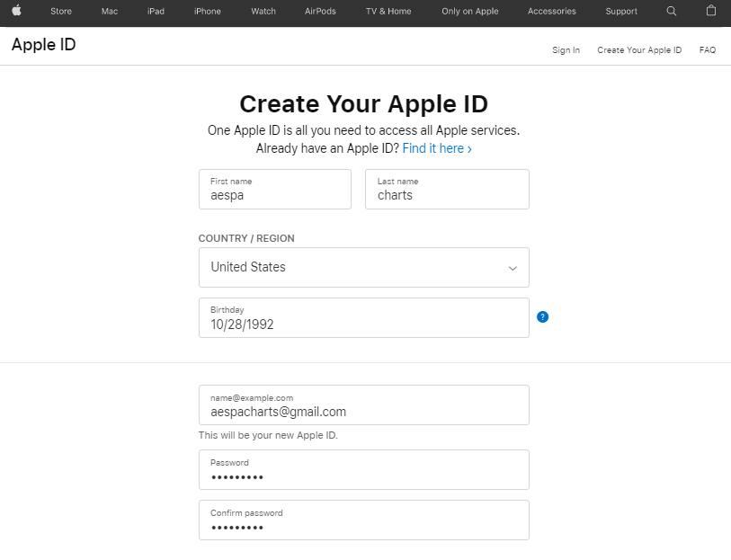Focus the Birthday field
Image resolution: width=731 pixels, height=560 pixels.
364,317
